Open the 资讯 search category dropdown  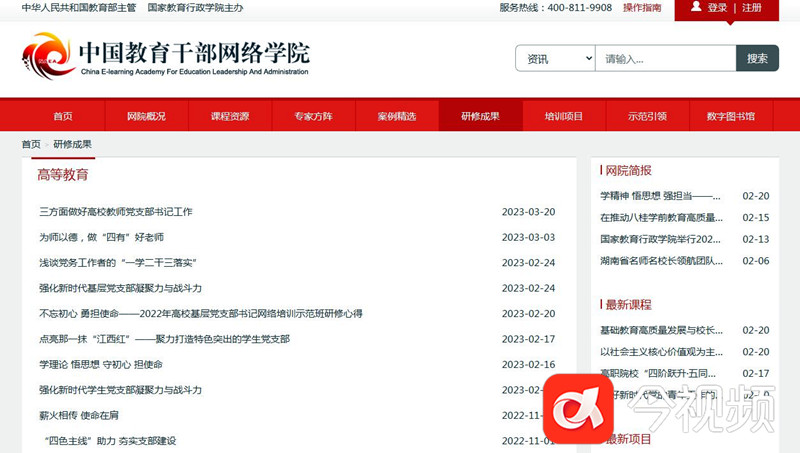point(555,59)
